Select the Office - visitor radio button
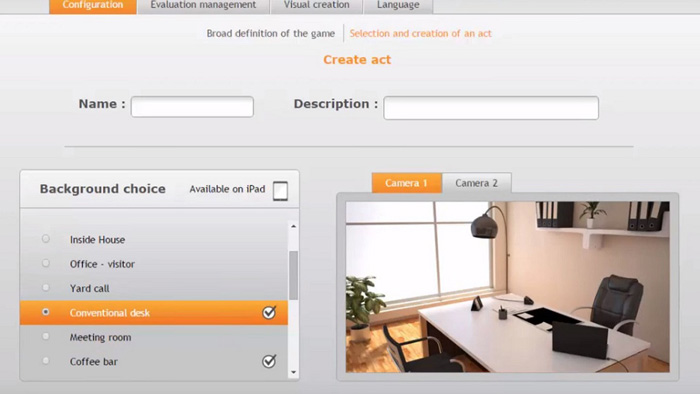Image resolution: width=700 pixels, height=394 pixels. click(x=46, y=263)
